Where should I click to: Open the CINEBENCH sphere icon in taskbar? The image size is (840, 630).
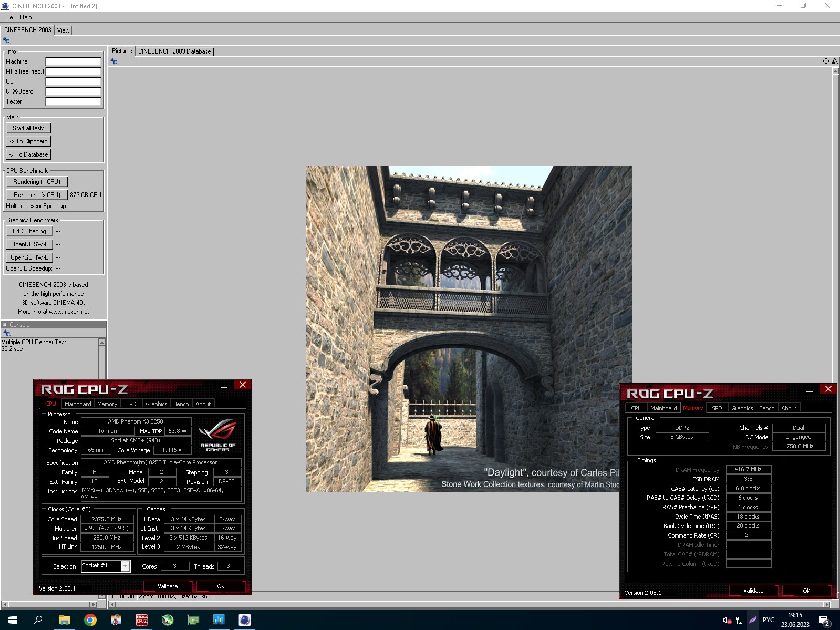(245, 620)
